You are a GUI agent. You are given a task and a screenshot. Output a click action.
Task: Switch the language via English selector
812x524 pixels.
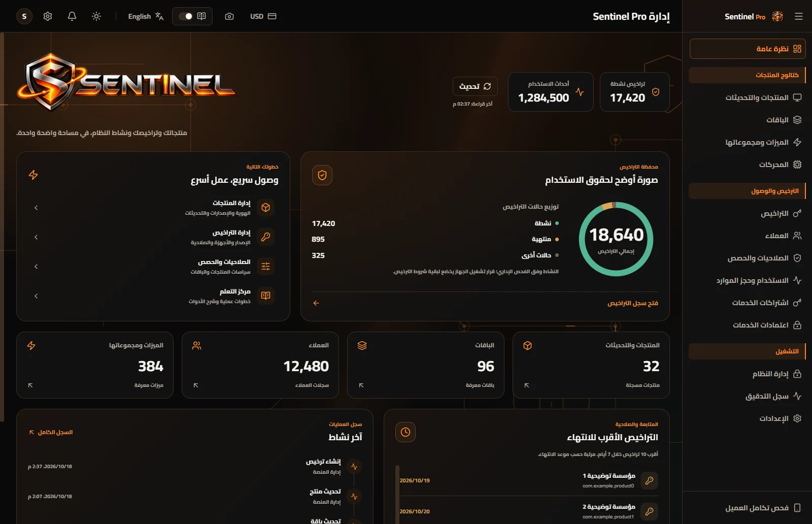click(x=146, y=16)
